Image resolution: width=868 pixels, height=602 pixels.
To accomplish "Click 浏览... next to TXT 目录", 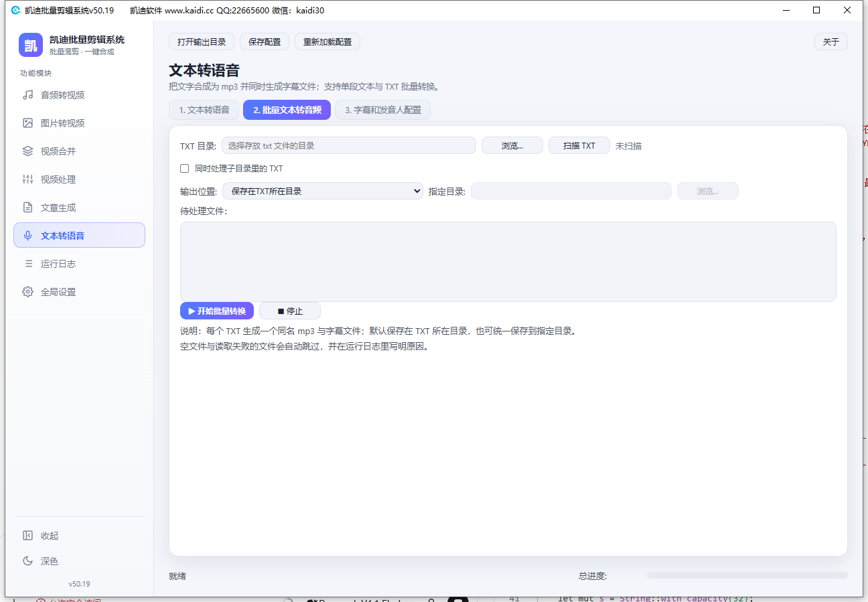I will point(512,145).
